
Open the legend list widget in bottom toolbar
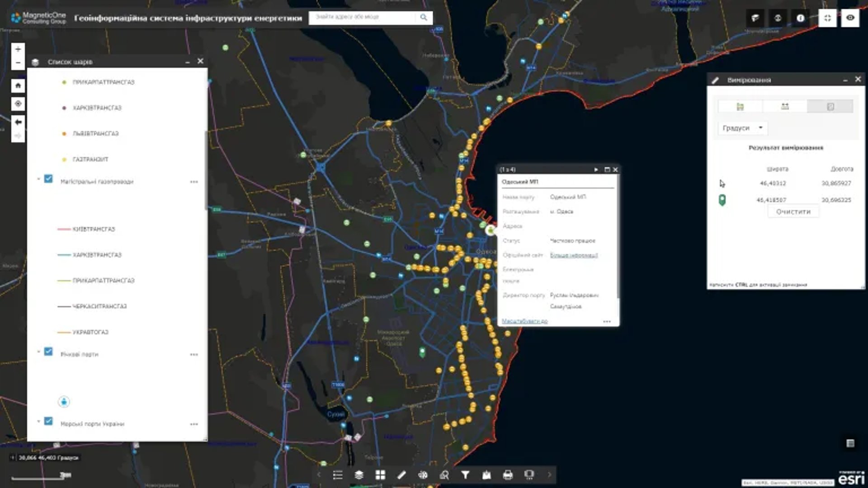point(338,475)
